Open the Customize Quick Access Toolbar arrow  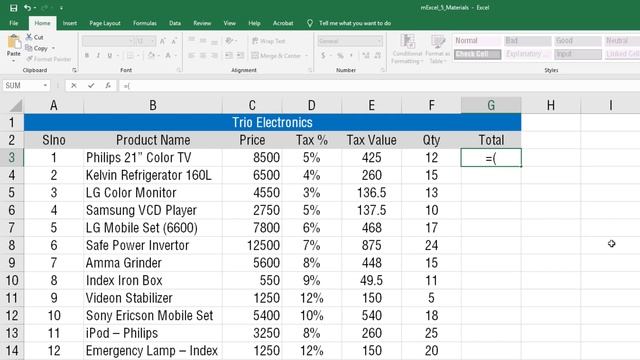tap(61, 8)
